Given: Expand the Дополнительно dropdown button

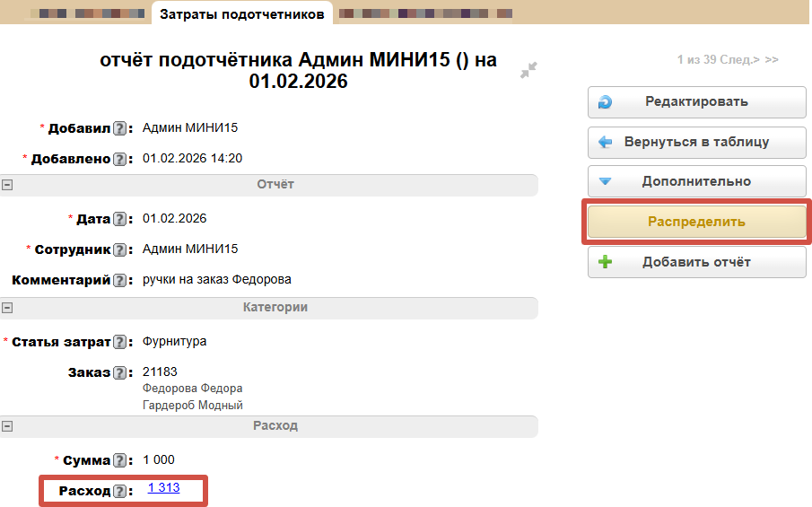Looking at the screenshot, I should click(x=696, y=181).
